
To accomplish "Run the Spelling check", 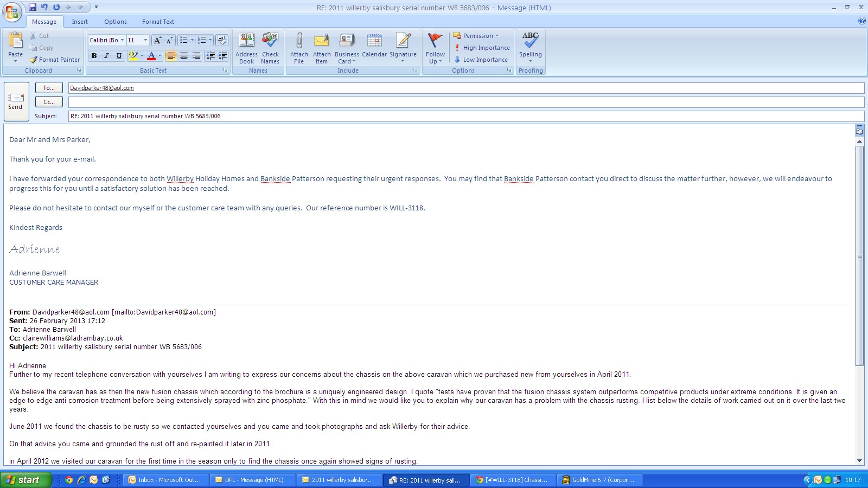I will (531, 48).
